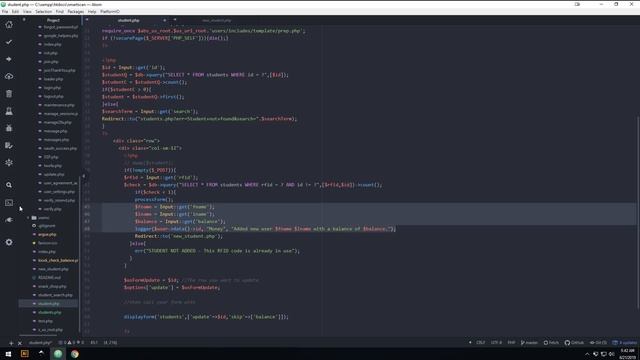Click the checklist pencil icon in left toolbar
This screenshot has height=360, width=640.
coord(9,145)
